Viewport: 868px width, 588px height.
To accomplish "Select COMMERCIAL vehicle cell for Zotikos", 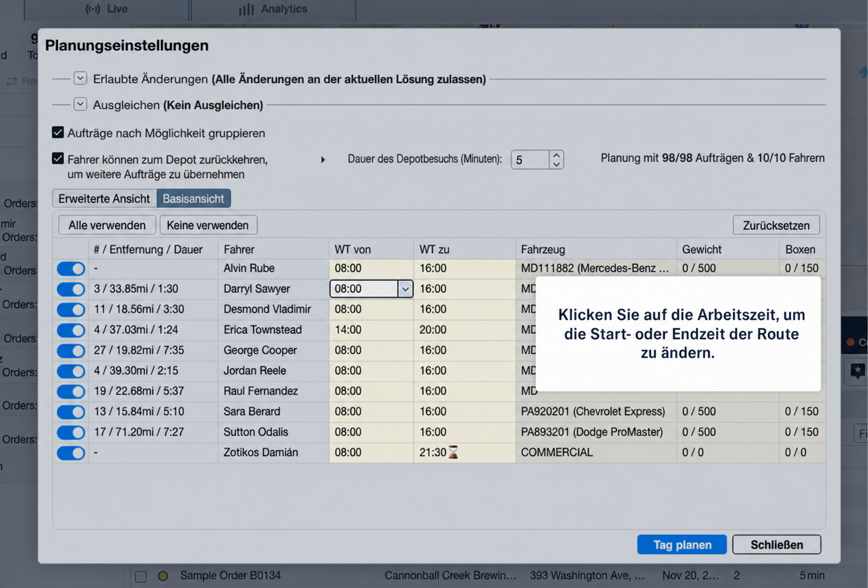I will coord(596,452).
